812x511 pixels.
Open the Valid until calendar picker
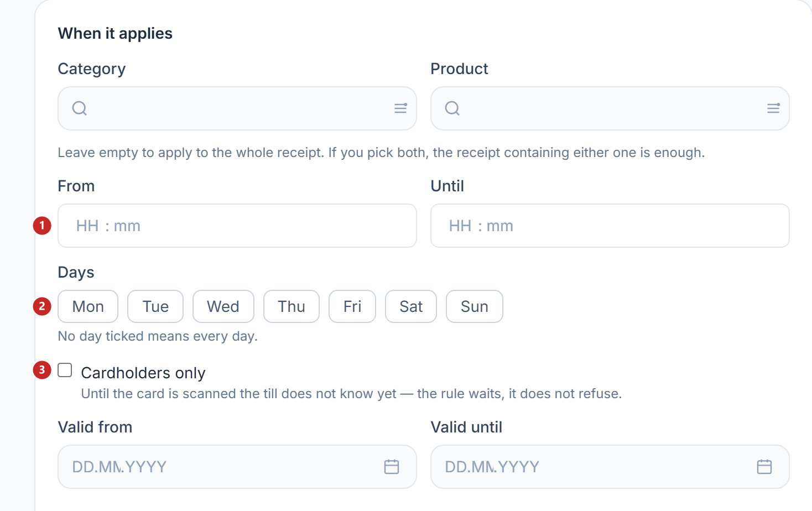(x=764, y=467)
